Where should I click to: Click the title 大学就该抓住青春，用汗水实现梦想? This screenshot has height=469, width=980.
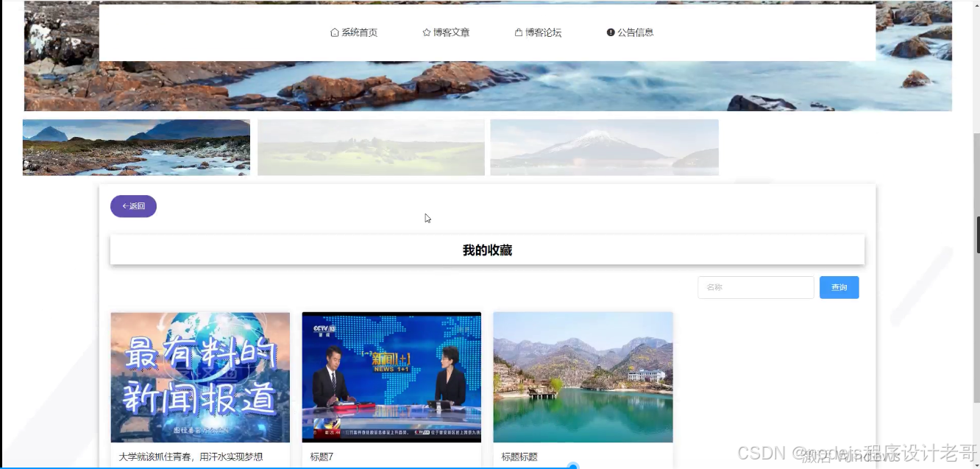coord(191,457)
